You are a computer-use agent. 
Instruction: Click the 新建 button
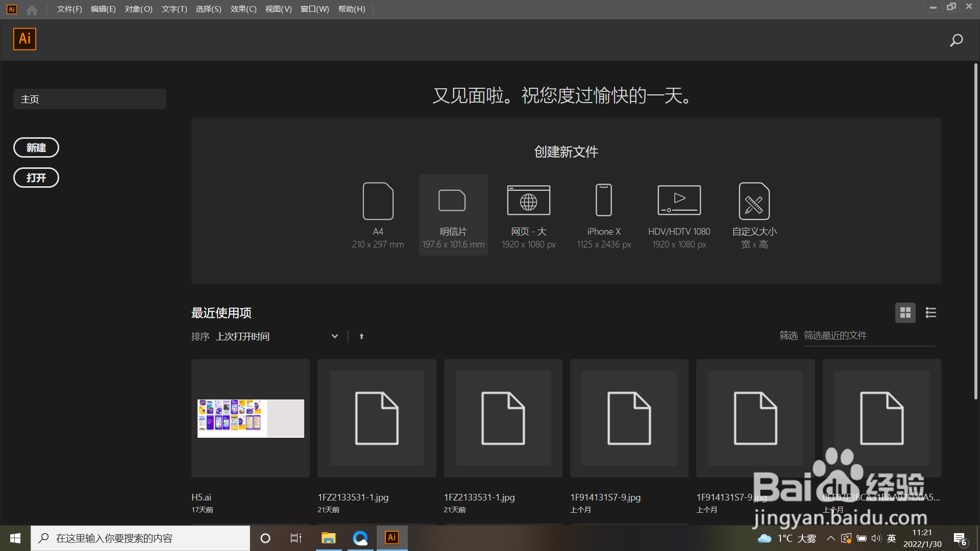[36, 148]
